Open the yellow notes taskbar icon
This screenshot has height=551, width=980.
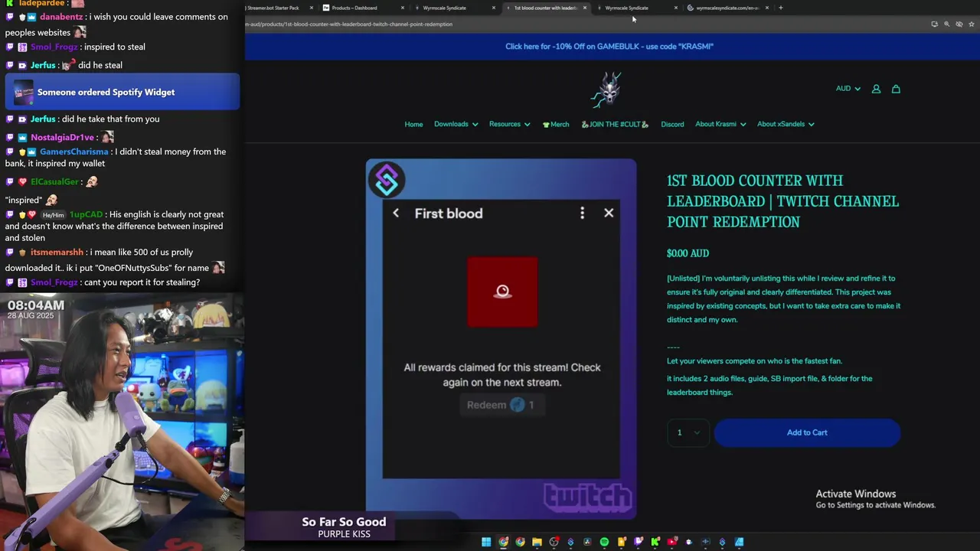(x=622, y=542)
